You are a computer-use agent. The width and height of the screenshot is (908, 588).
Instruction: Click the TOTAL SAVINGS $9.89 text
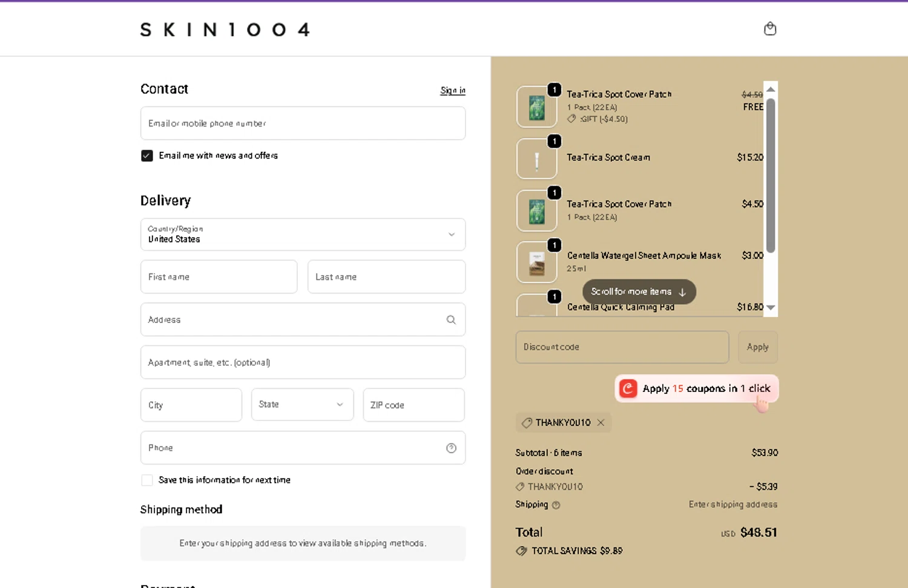pos(577,551)
